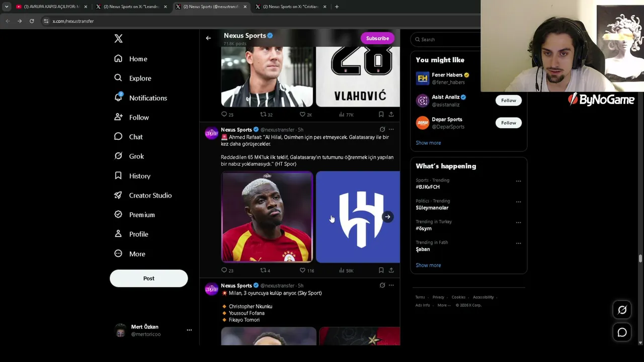
Task: Close the AVRUPA KAPISI AÇILIYOR tab
Action: point(86,7)
